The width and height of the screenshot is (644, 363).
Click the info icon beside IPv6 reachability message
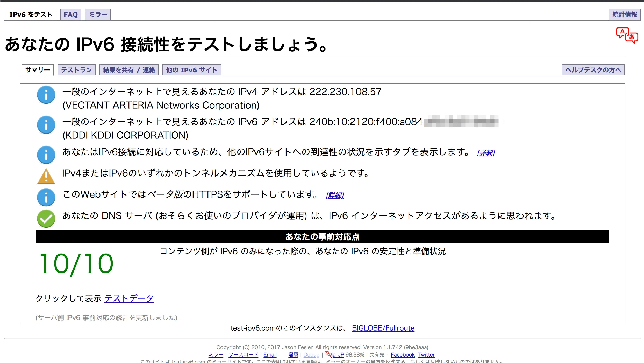[x=46, y=155]
